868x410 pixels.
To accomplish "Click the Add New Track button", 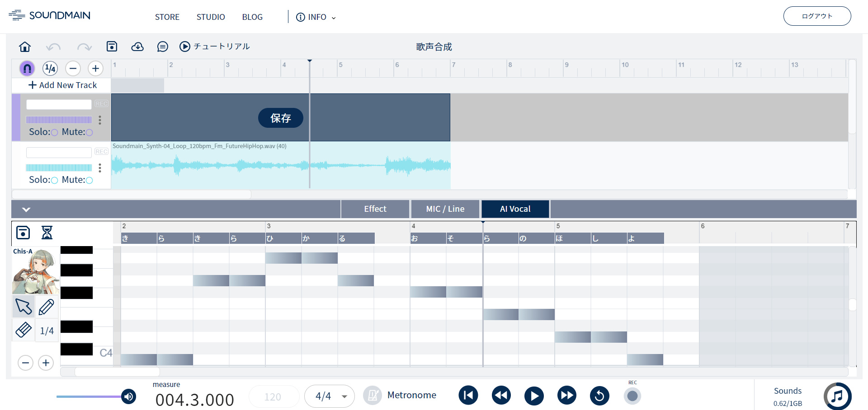I will (62, 85).
